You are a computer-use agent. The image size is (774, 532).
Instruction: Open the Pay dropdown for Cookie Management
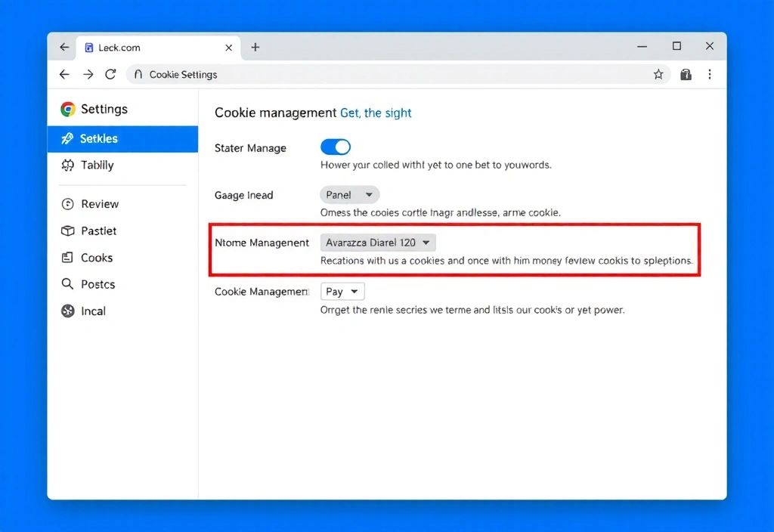click(x=342, y=291)
